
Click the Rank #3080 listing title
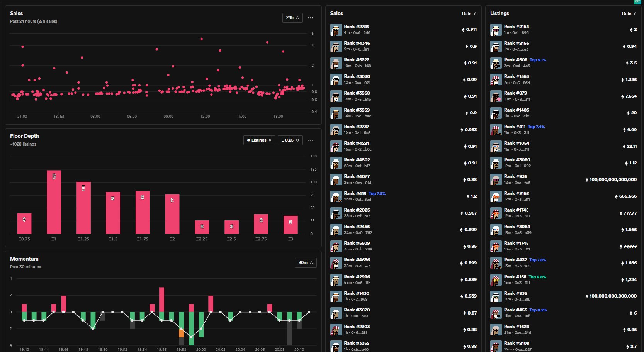click(x=517, y=160)
